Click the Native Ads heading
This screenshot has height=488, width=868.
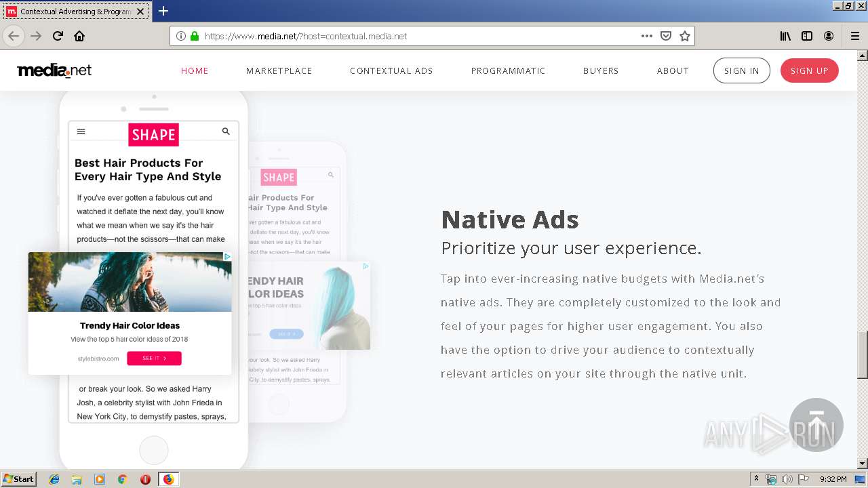510,220
